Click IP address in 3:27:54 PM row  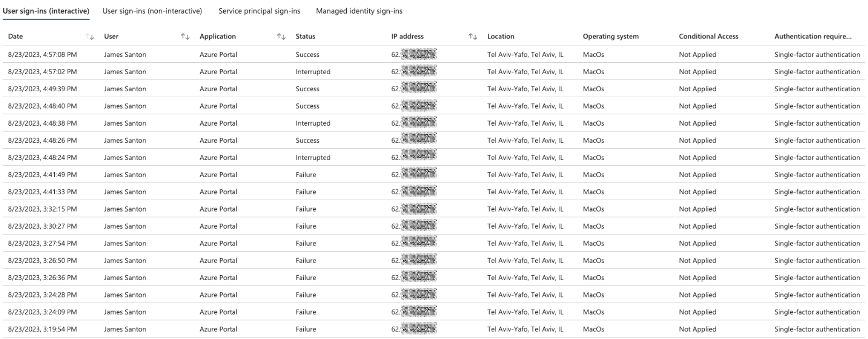414,243
